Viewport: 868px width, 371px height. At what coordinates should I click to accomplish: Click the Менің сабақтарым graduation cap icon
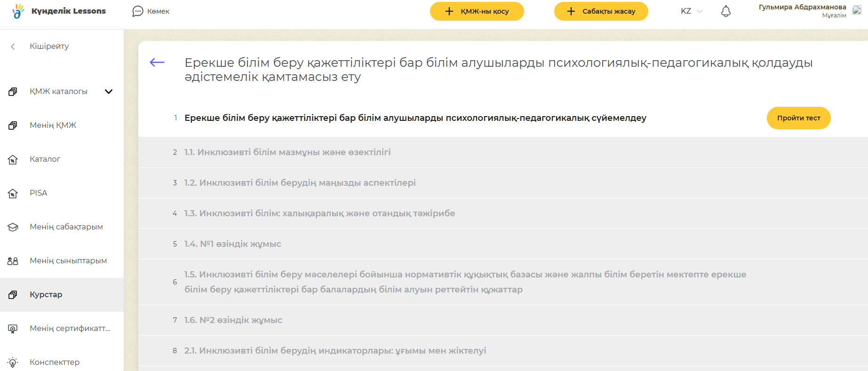click(13, 227)
